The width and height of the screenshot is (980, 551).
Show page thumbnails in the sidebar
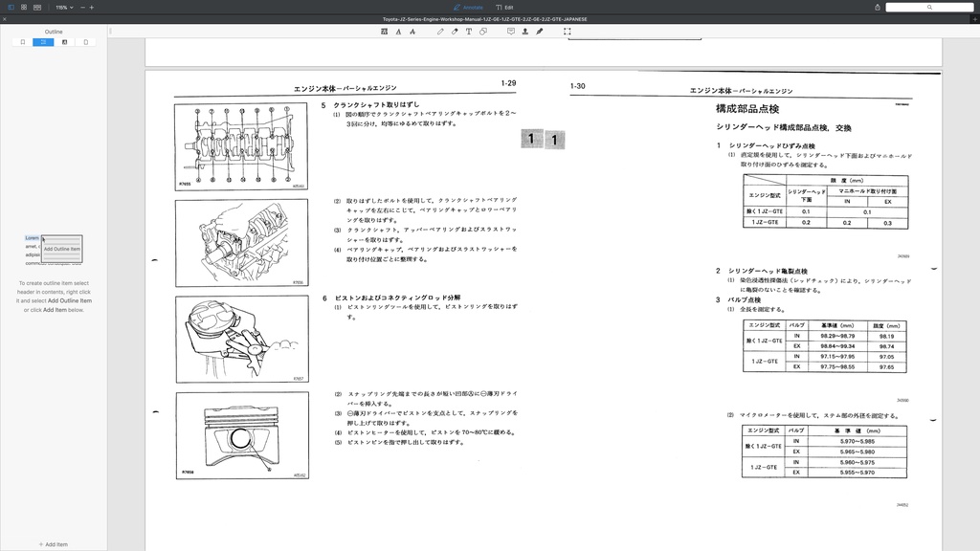pyautogui.click(x=86, y=41)
